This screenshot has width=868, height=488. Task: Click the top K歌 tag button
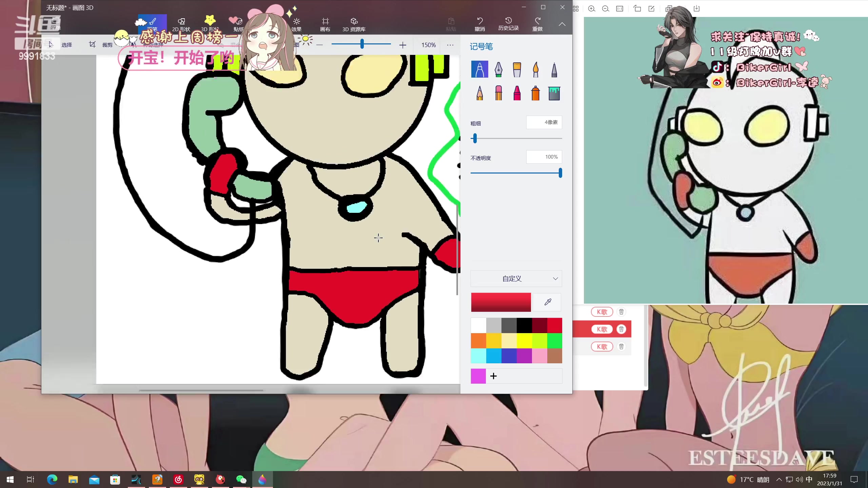pos(602,312)
